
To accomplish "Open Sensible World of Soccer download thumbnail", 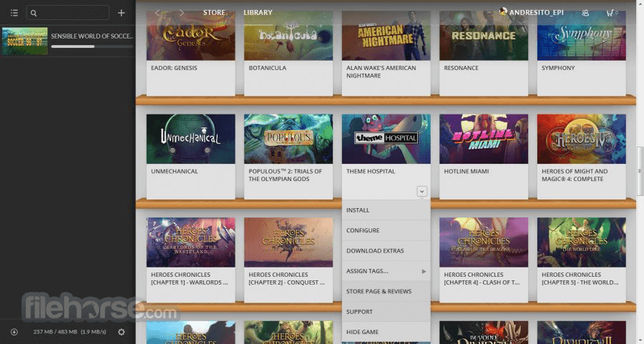I will click(24, 41).
